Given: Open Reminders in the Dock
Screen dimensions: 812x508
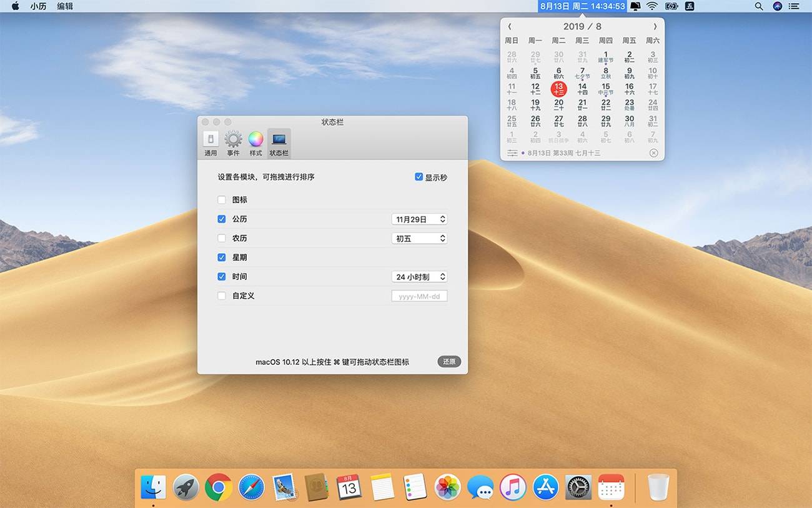Looking at the screenshot, I should [415, 487].
